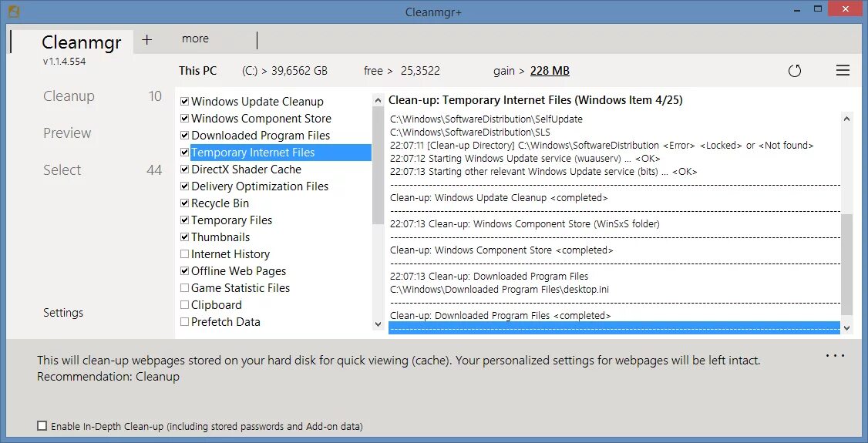
Task: Check the Clipboard checkbox
Action: pos(185,305)
